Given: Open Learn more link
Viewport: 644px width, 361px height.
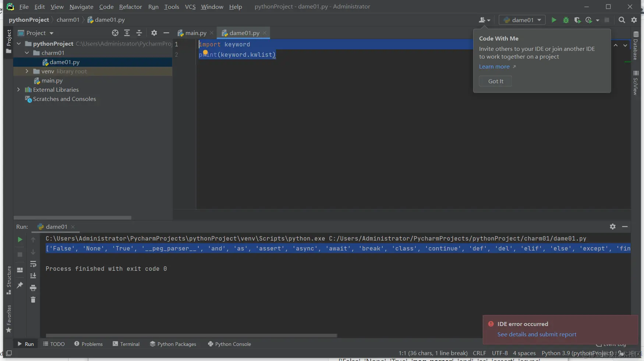Looking at the screenshot, I should click(x=494, y=67).
